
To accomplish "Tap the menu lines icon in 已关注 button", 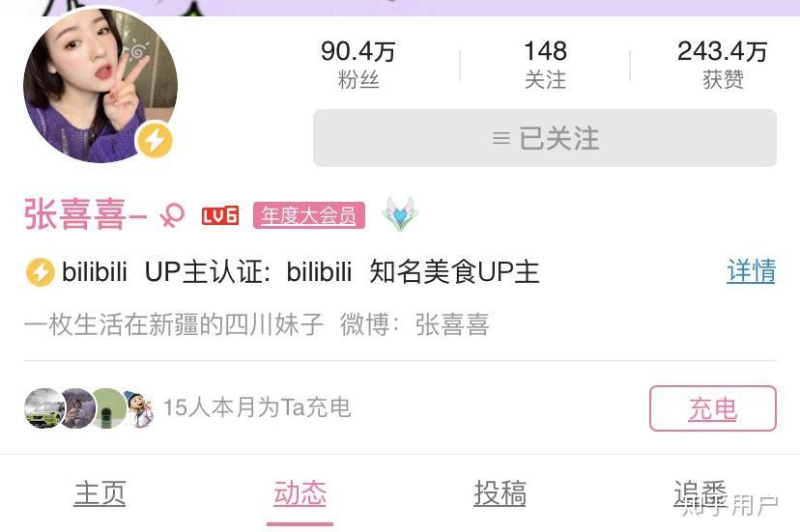I will tap(501, 138).
